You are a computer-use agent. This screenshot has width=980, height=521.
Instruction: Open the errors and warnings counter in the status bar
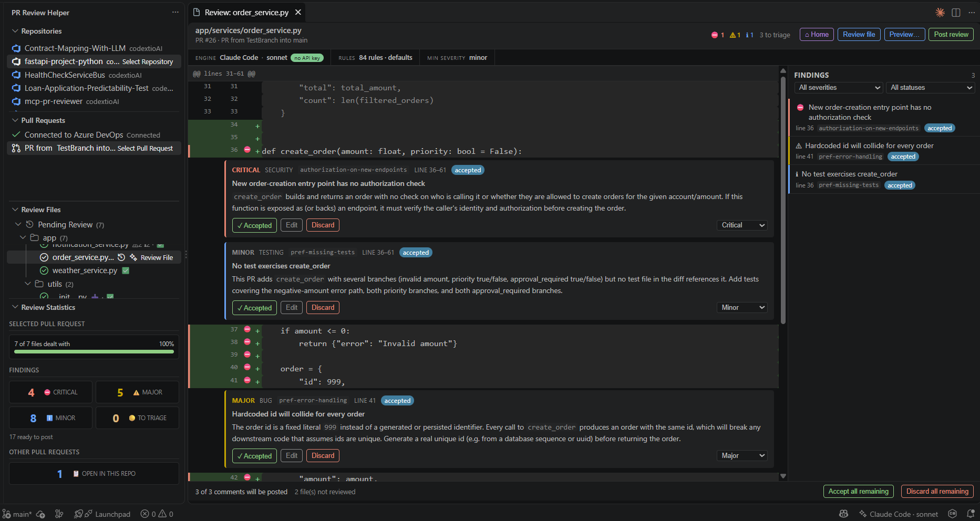[x=157, y=514]
